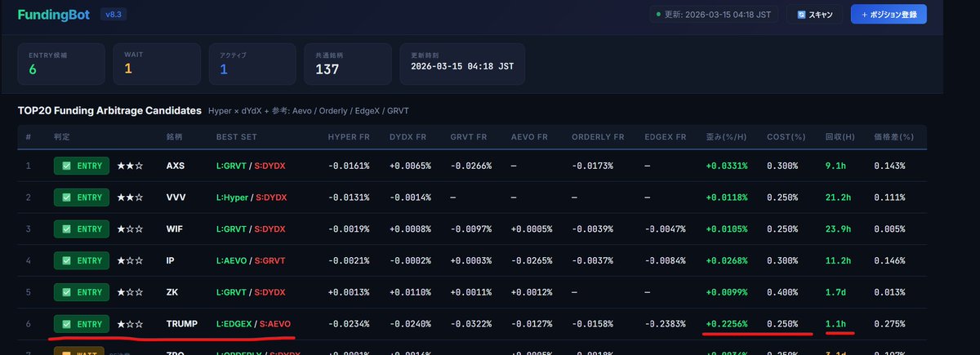The width and height of the screenshot is (980, 355).
Task: Click star rating in ZK row
Action: [131, 292]
